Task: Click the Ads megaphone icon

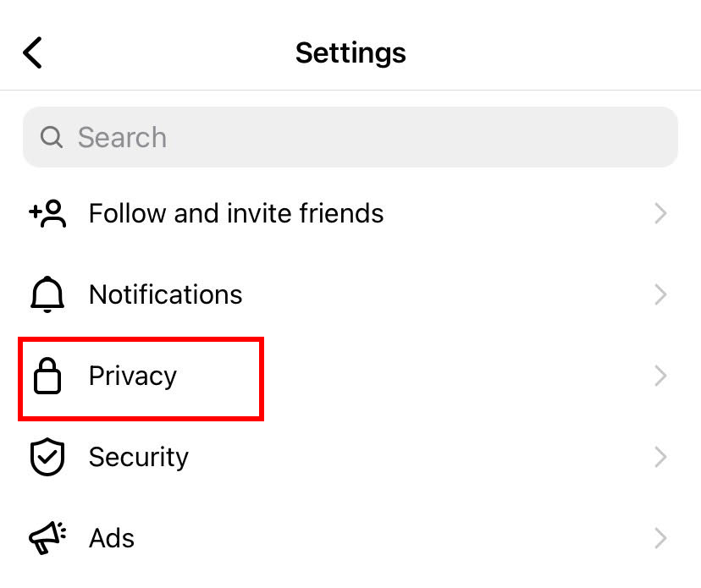Action: tap(47, 538)
